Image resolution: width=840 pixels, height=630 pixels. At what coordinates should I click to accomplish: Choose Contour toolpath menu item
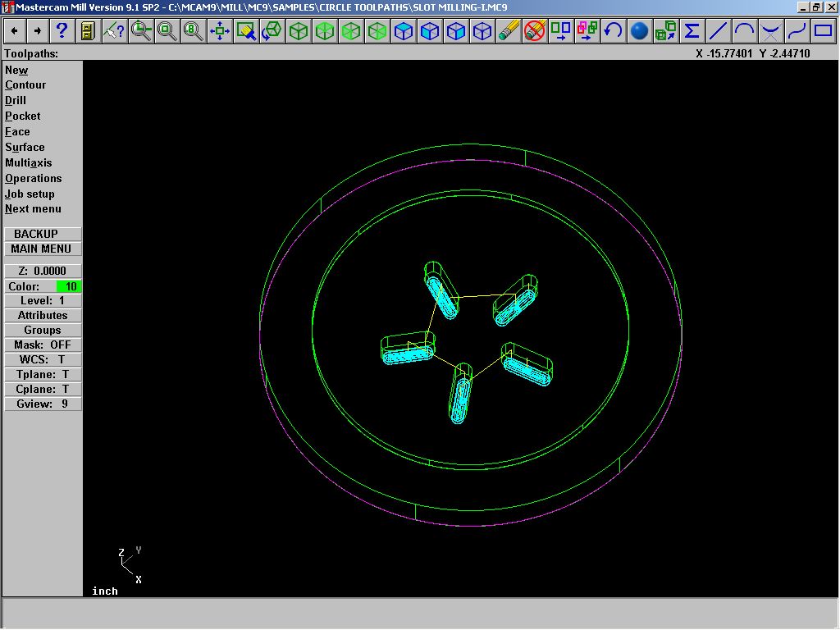coord(25,85)
